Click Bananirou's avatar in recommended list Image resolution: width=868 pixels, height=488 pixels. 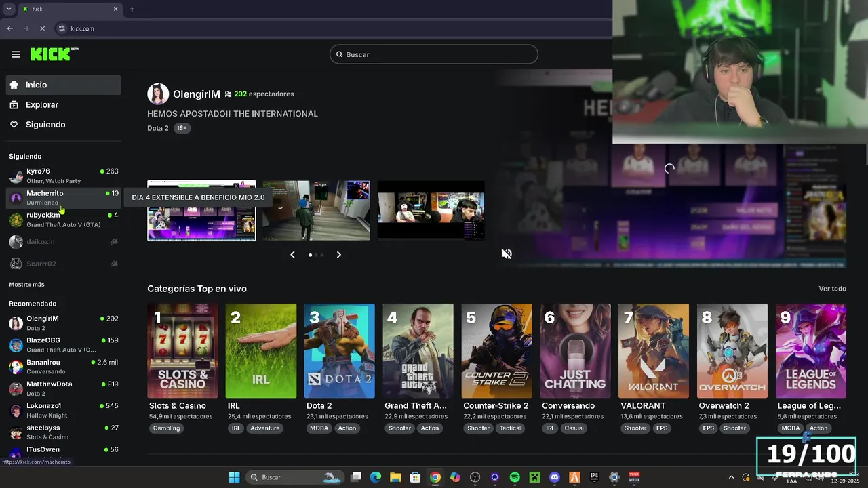(x=16, y=367)
